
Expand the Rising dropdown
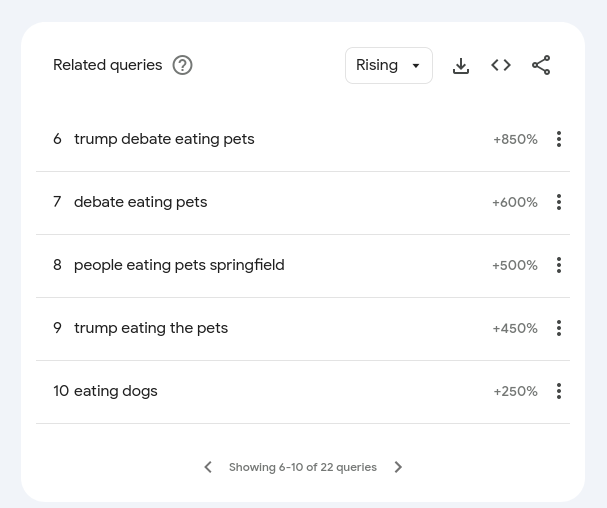389,65
